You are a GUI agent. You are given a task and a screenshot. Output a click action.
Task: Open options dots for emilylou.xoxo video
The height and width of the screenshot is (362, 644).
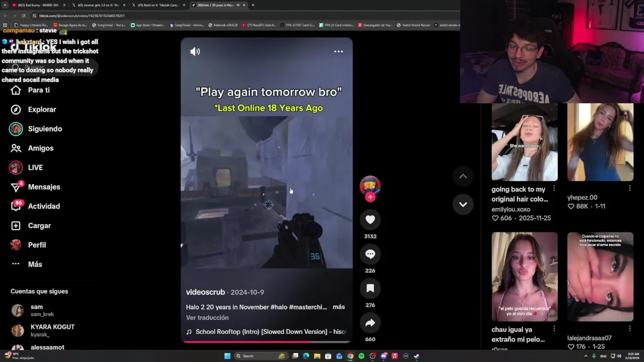click(x=554, y=188)
